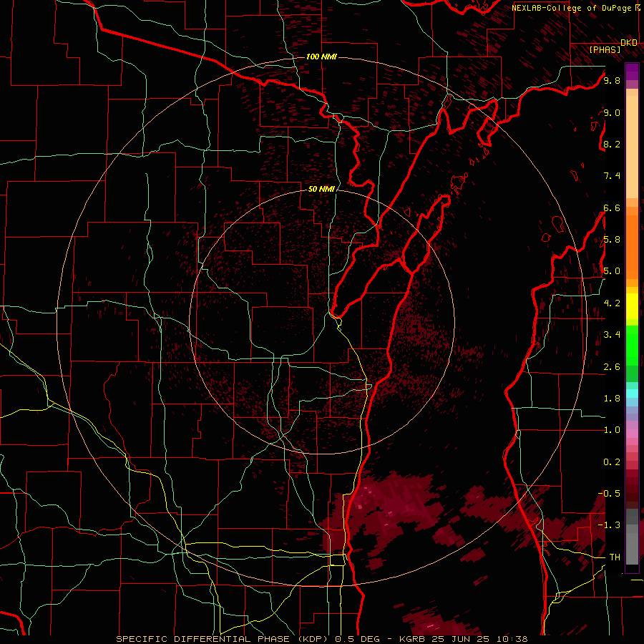Click the 5.0 scale label
The image size is (644, 644).
(612, 271)
